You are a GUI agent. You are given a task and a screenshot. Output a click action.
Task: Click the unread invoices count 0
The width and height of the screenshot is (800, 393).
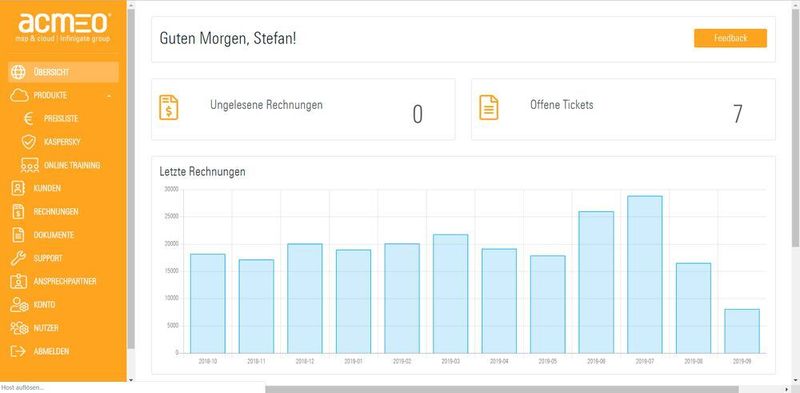point(417,114)
